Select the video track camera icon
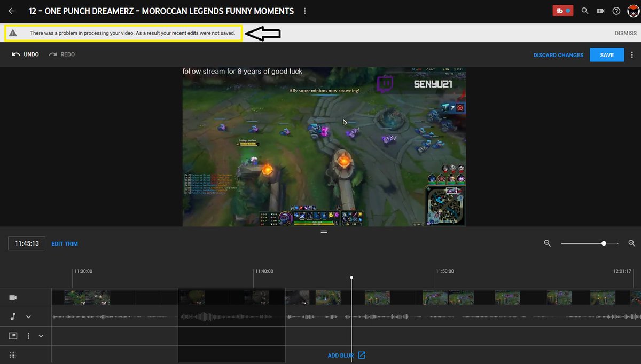 (x=13, y=297)
